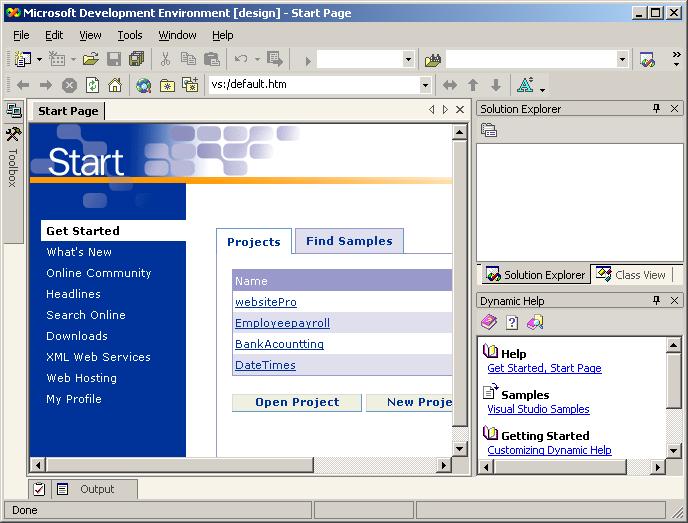
Task: Click the Dynamic Help Index question icon
Action: point(512,322)
